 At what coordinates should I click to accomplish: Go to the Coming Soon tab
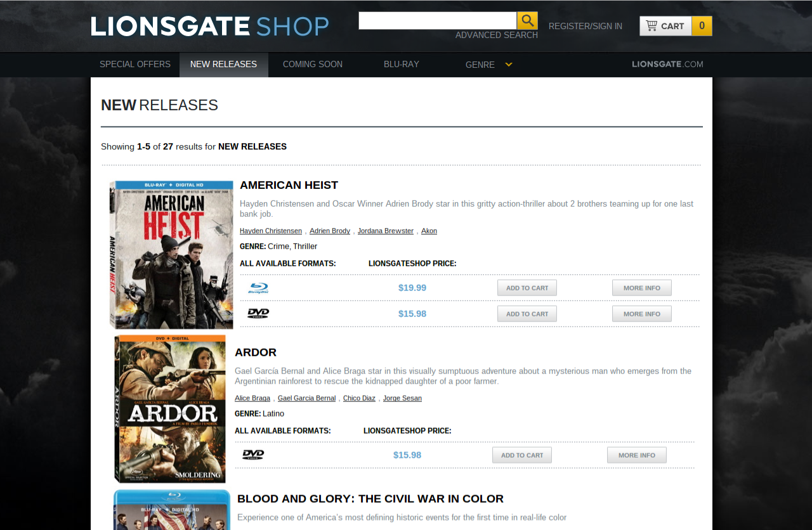(313, 65)
